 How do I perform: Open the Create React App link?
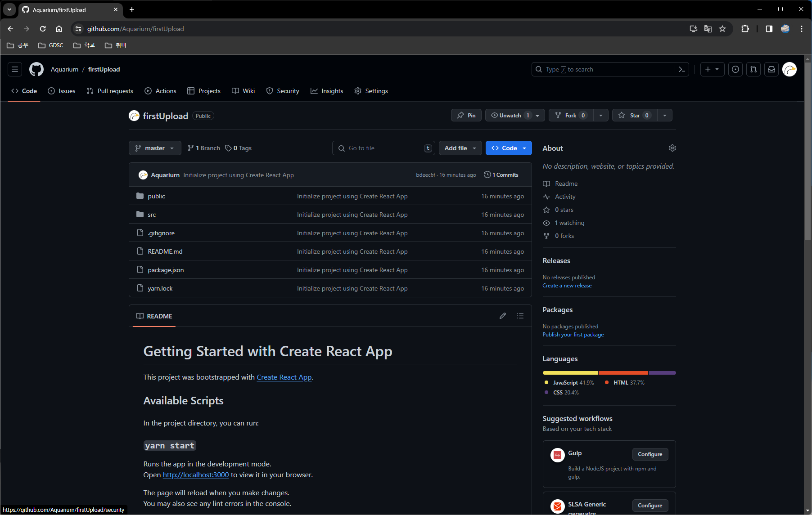click(284, 377)
